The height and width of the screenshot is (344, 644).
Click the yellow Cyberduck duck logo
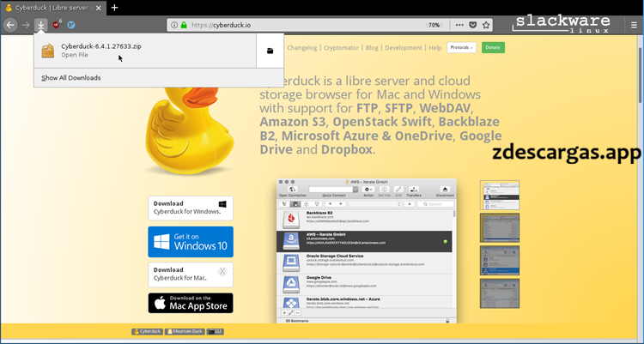coord(190,130)
